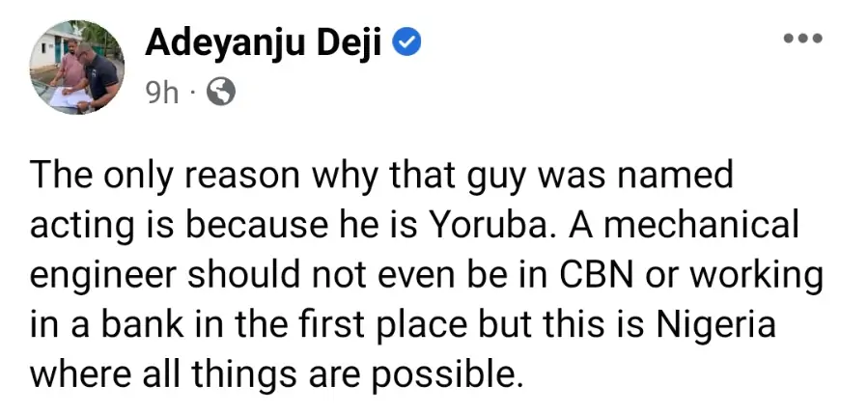Click the first line starting 'The only reason'
Image resolution: width=868 pixels, height=414 pixels.
click(x=381, y=178)
